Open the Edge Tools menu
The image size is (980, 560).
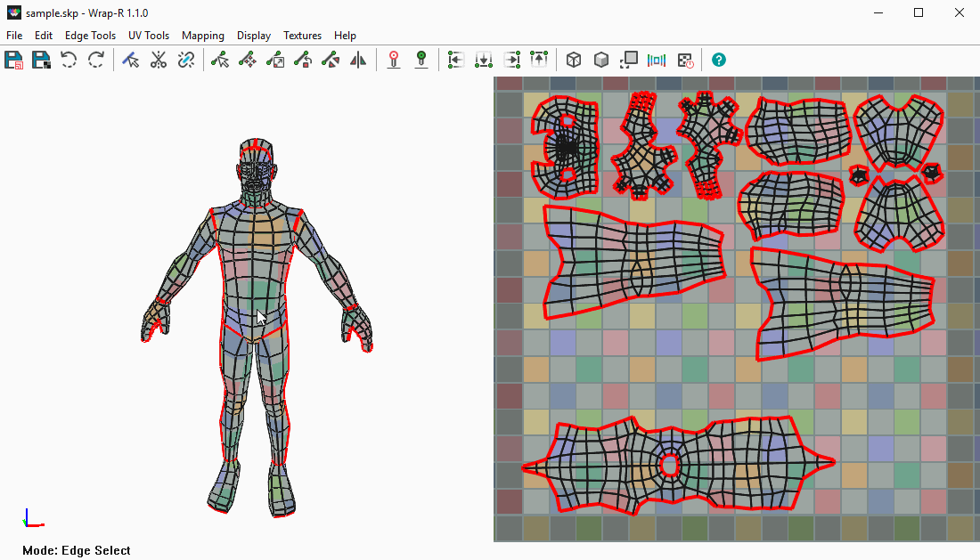pos(90,36)
